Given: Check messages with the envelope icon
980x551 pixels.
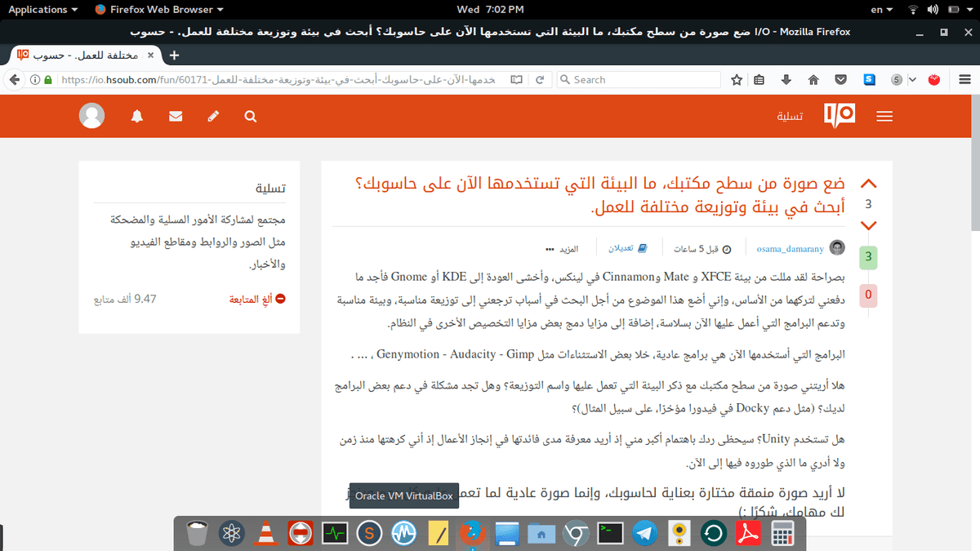Looking at the screenshot, I should click(175, 116).
